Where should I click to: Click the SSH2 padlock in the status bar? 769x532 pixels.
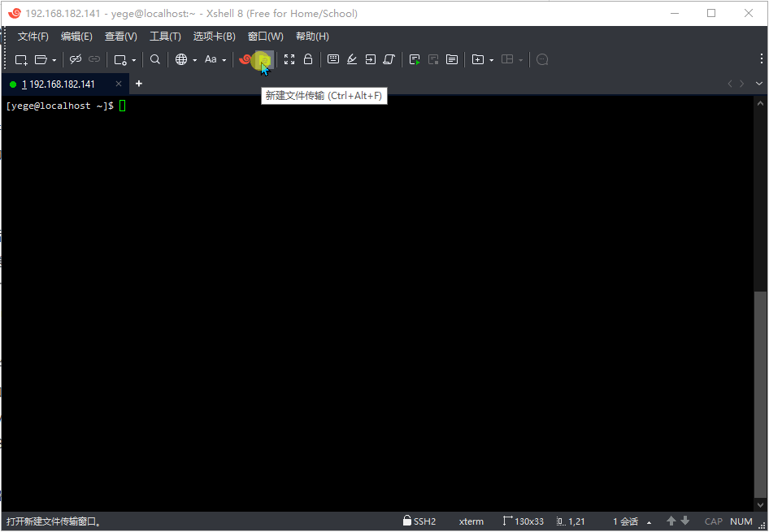pos(406,521)
